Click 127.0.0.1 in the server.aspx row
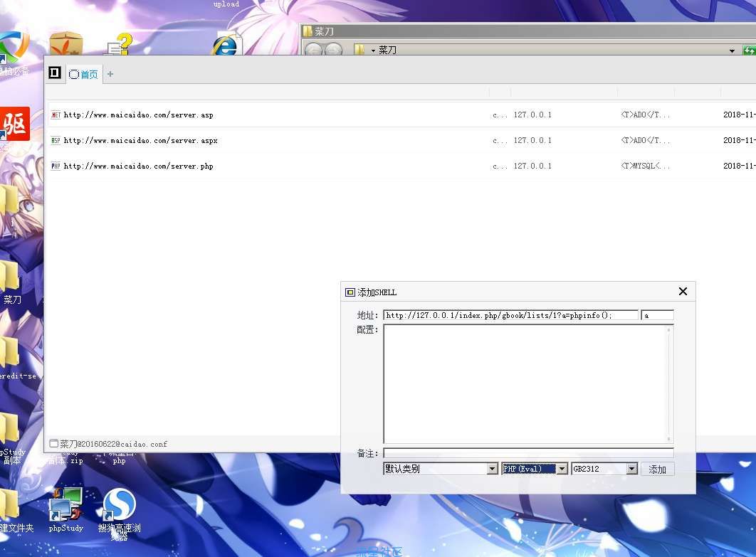The width and height of the screenshot is (756, 557). (x=532, y=140)
